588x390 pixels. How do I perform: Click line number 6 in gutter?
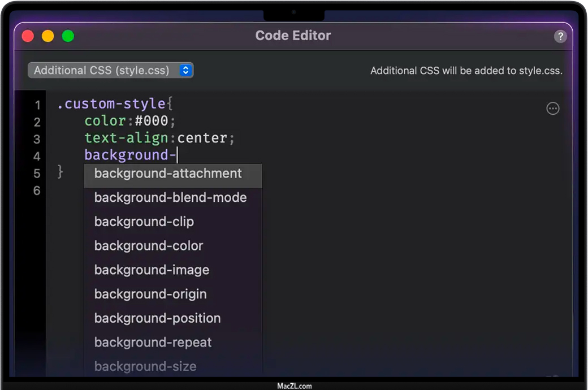pos(37,191)
